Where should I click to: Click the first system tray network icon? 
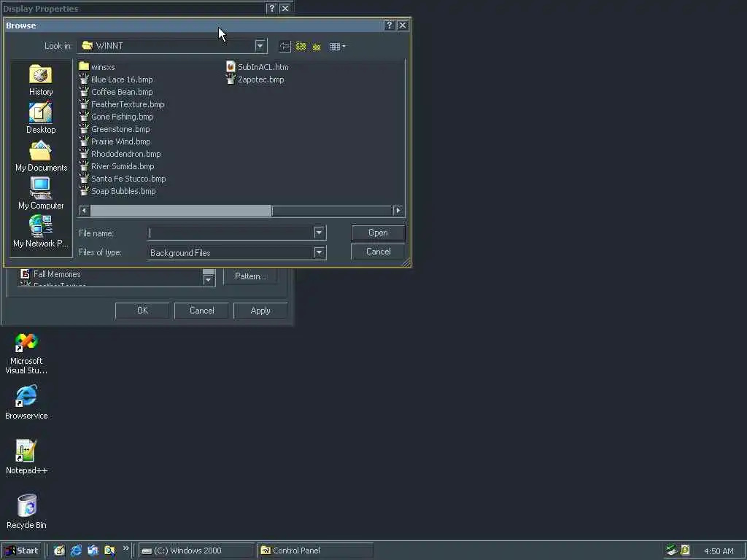(672, 550)
